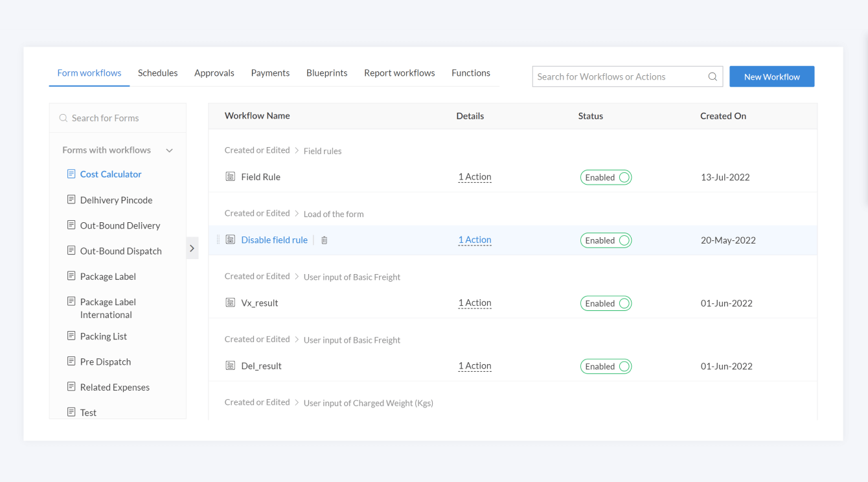Click the document icon next to Delhivery Pincode

pyautogui.click(x=71, y=200)
